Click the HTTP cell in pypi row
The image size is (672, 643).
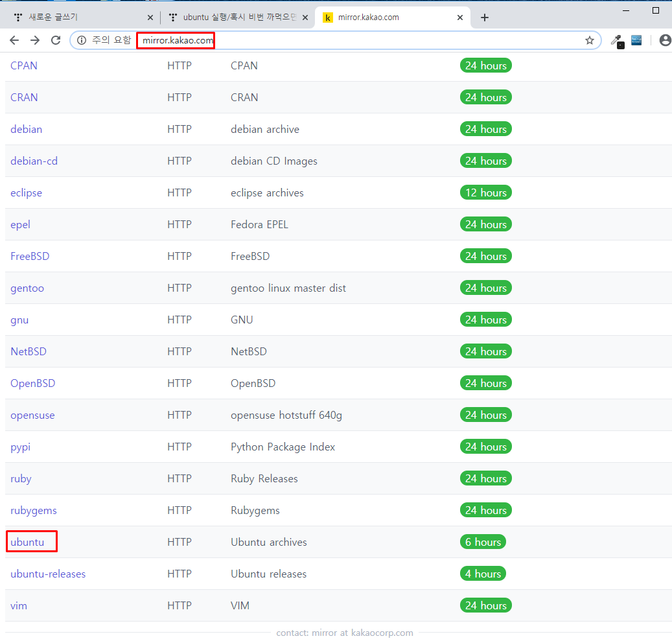coord(179,447)
